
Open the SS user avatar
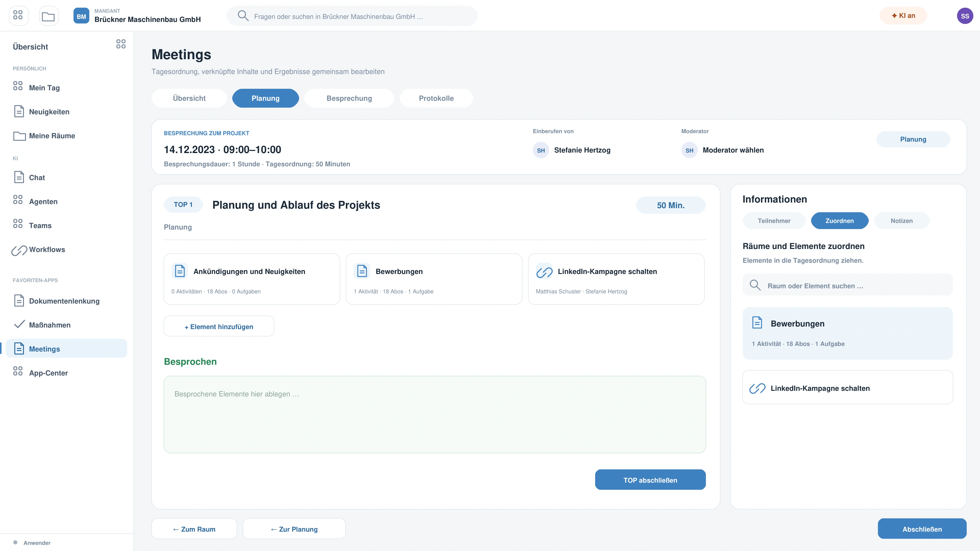coord(965,16)
